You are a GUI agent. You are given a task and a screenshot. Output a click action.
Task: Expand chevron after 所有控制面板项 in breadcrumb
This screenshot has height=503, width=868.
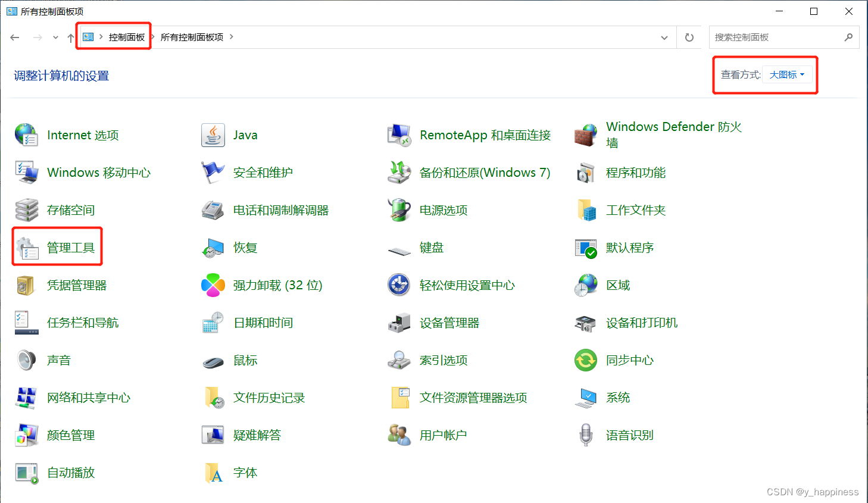click(x=232, y=37)
